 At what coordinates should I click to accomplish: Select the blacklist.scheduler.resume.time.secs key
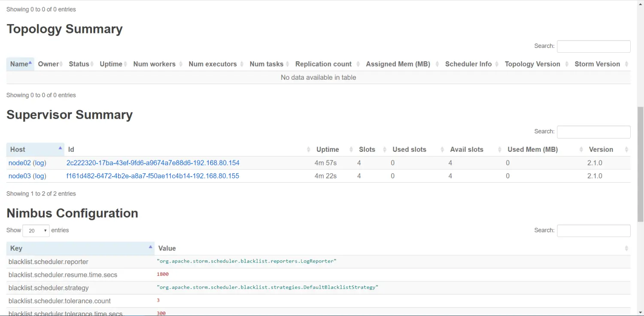tap(63, 275)
